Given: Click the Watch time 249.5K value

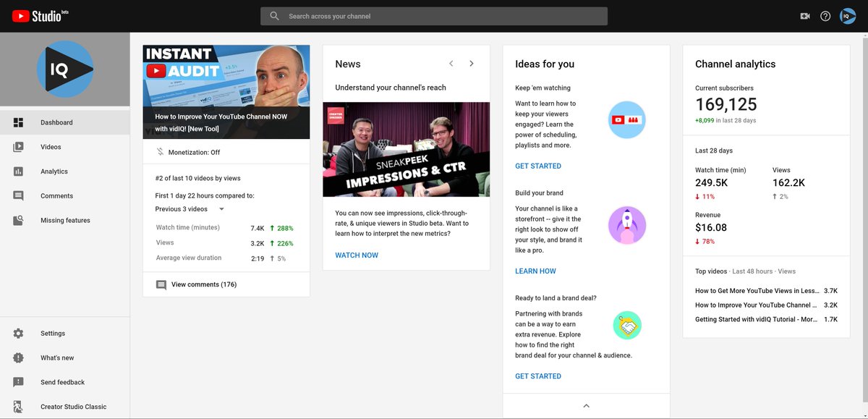Looking at the screenshot, I should (x=712, y=183).
